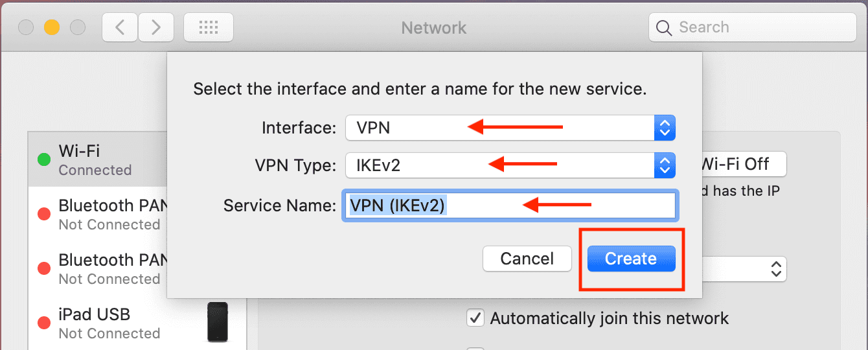Click the iPad USB device icon
868x350 pixels.
coord(218,321)
